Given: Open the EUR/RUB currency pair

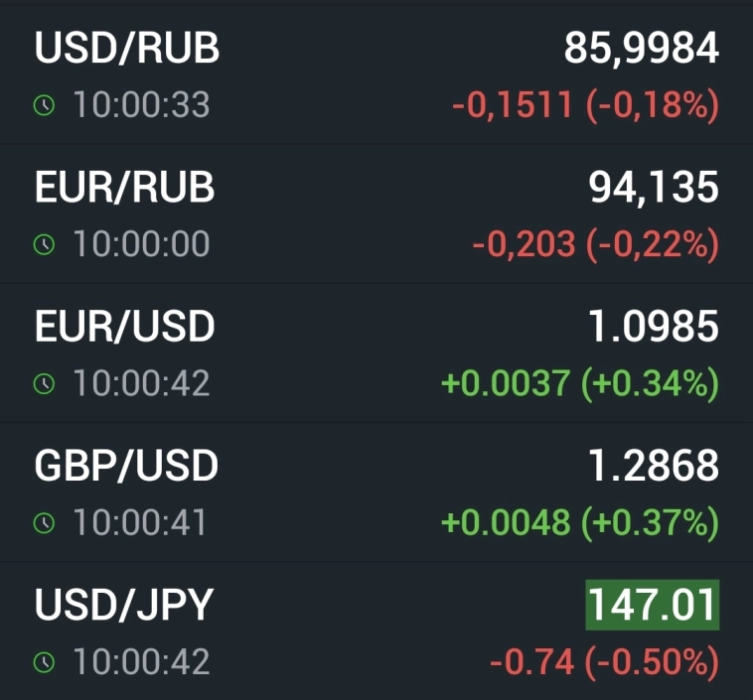Looking at the screenshot, I should (x=125, y=188).
